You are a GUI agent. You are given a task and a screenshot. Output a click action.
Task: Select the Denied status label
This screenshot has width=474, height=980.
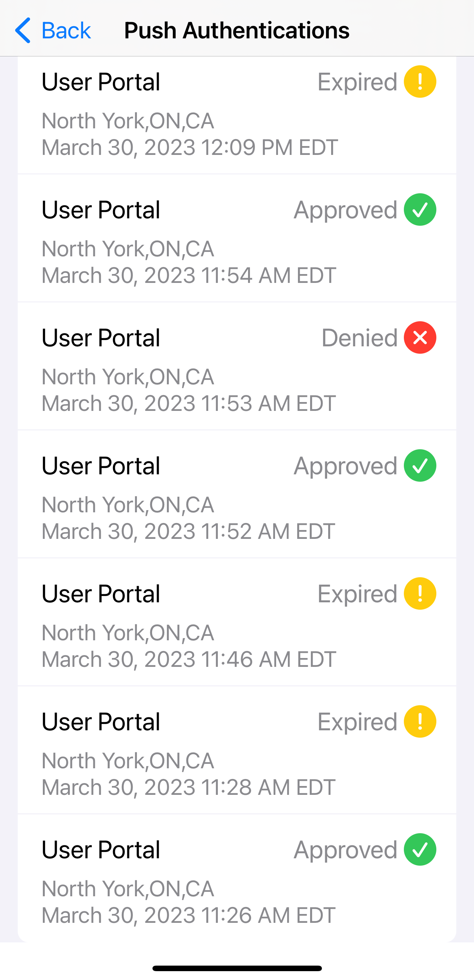(x=360, y=337)
